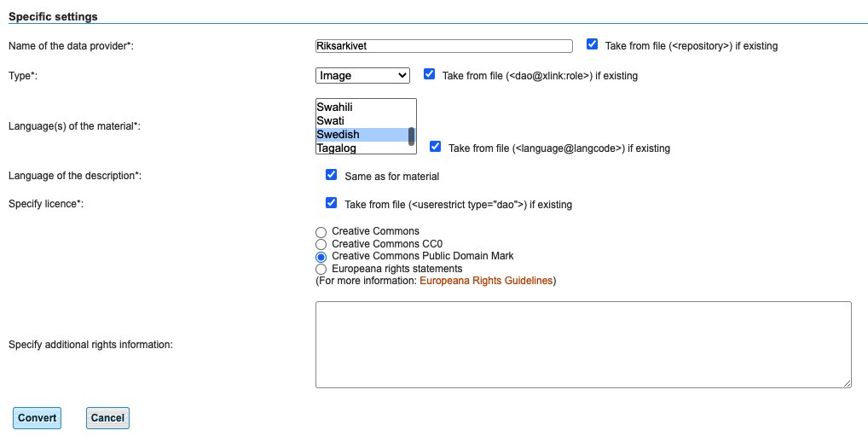Choose Europeana rights statements option
This screenshot has height=442, width=868.
point(321,269)
